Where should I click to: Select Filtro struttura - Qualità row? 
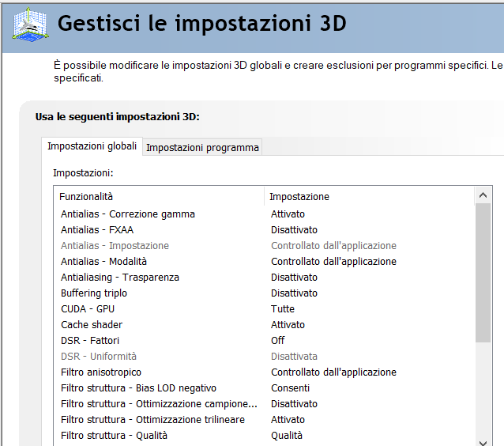click(x=264, y=435)
